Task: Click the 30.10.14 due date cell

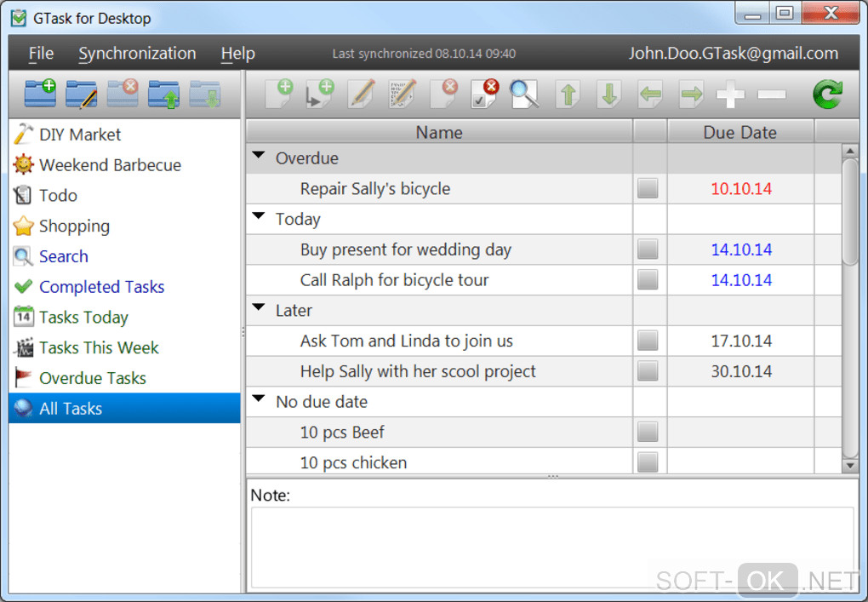Action: click(x=741, y=371)
